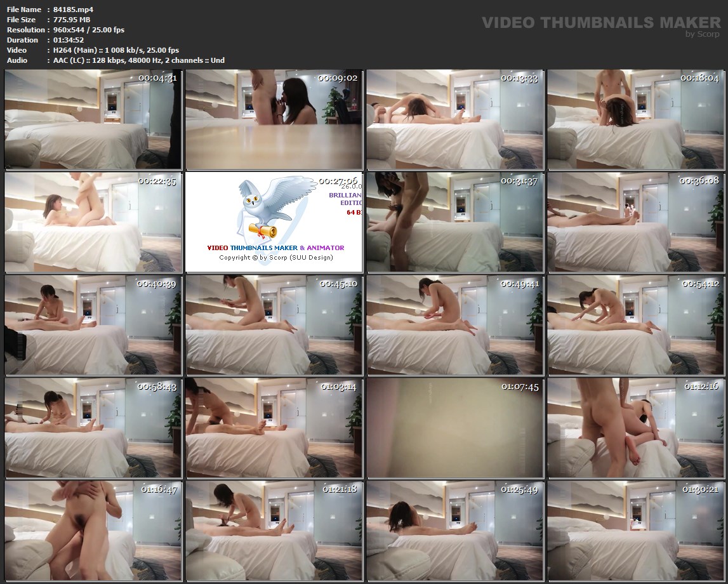This screenshot has width=728, height=584.
Task: Click the audio codec line starting AAC (LC)
Action: (x=139, y=60)
